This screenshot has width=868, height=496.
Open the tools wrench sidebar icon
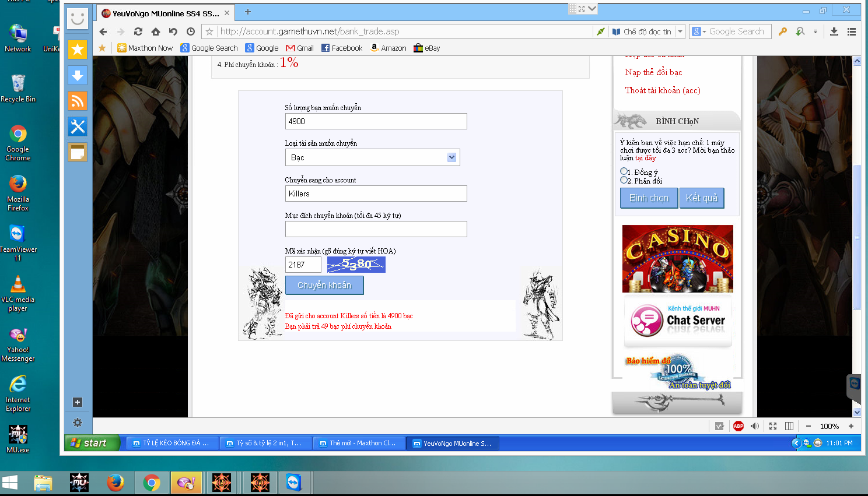coord(78,126)
